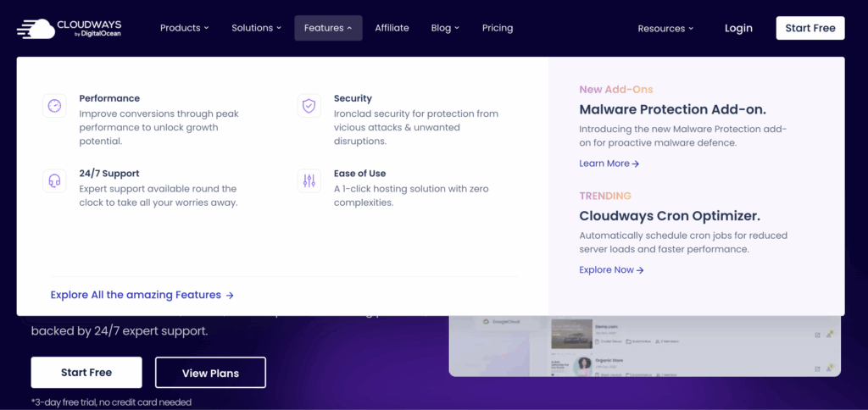Click the TRENDING label
The height and width of the screenshot is (410, 868).
pos(605,196)
